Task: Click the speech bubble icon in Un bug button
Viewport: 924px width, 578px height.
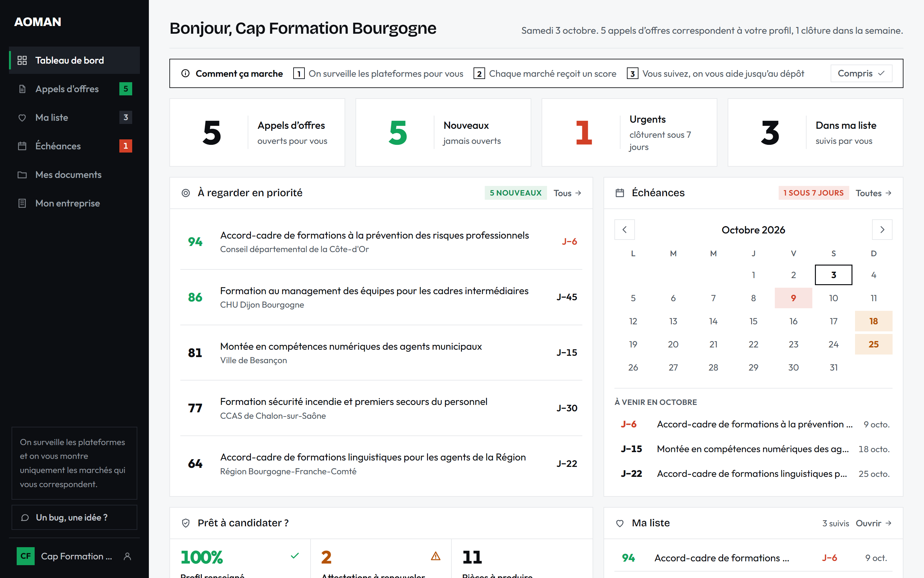Action: tap(25, 518)
